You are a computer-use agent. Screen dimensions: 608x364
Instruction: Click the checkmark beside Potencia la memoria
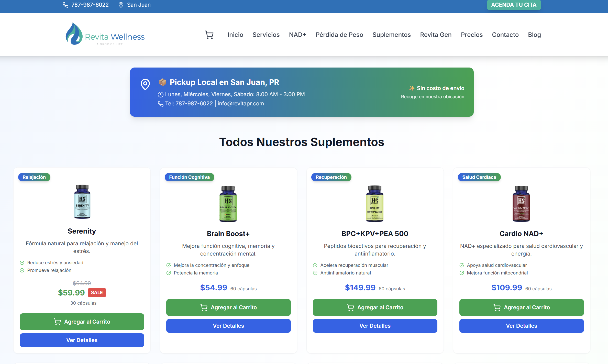click(x=168, y=273)
